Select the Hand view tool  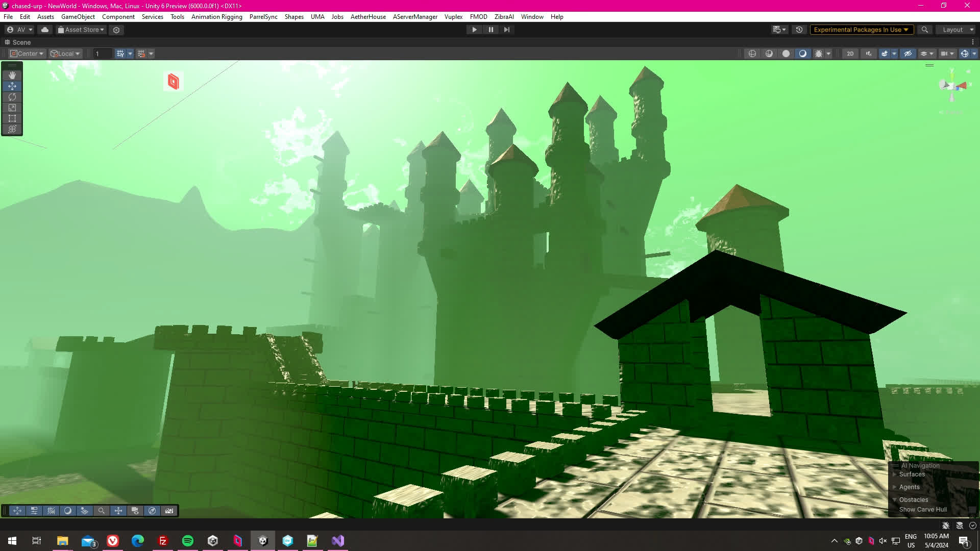(x=12, y=75)
